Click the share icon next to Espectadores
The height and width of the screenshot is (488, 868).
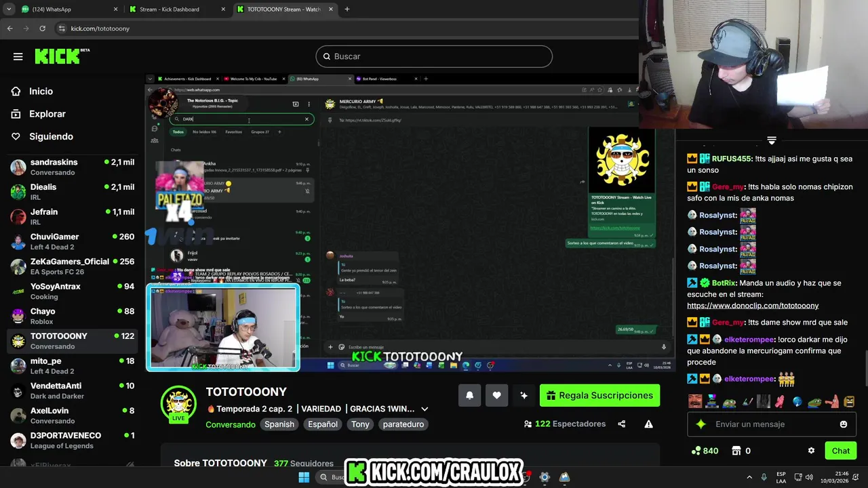coord(621,424)
